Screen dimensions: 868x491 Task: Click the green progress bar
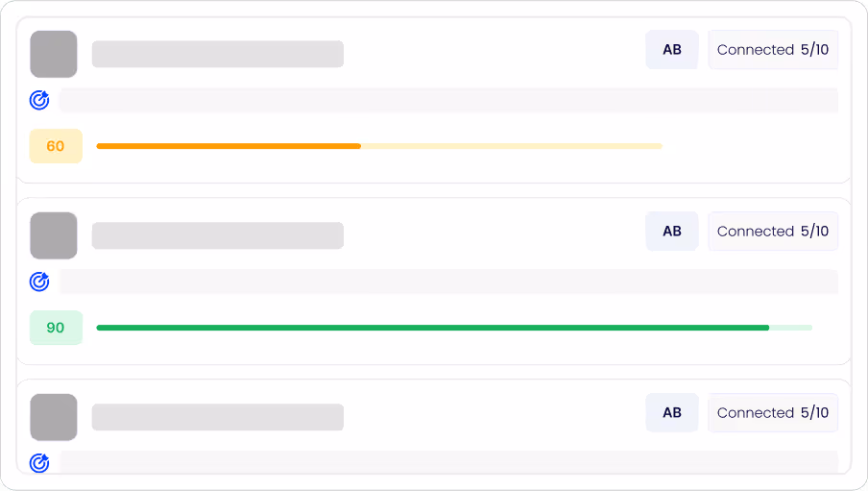point(454,328)
